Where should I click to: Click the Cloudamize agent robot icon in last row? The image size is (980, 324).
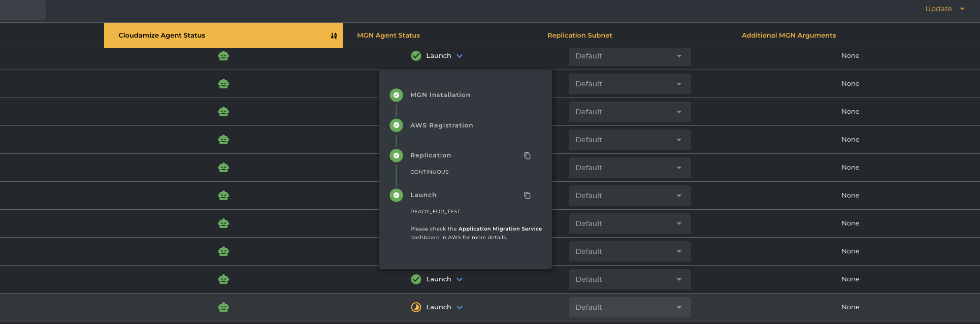223,307
